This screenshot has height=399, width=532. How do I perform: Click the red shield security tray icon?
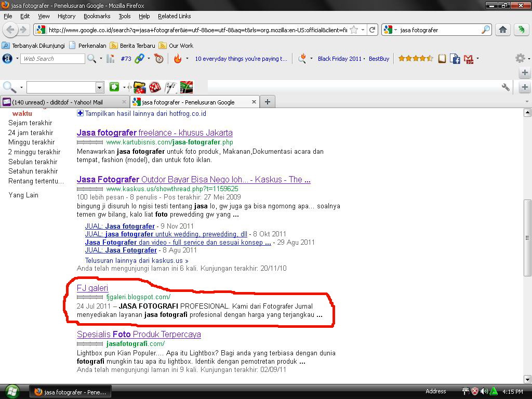(x=475, y=392)
